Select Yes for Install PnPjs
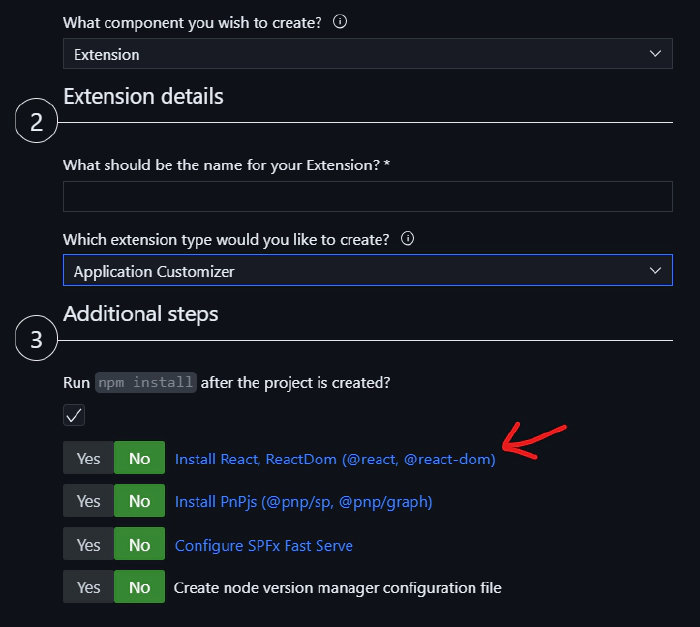 pos(89,502)
